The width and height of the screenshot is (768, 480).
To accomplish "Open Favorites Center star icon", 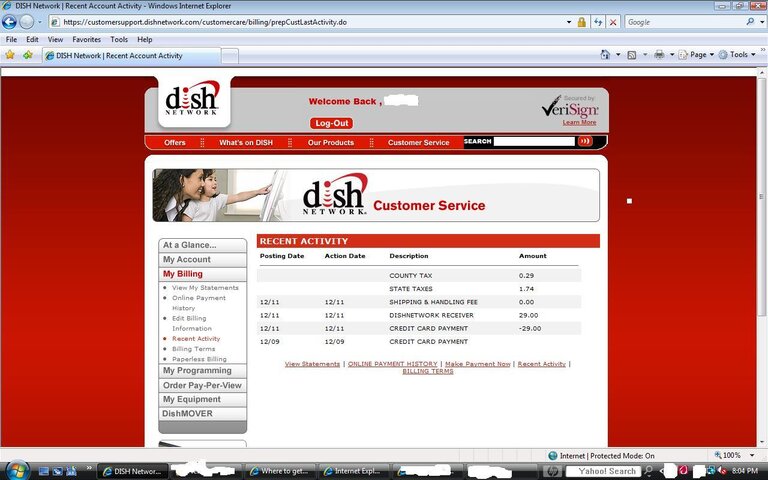I will click(10, 55).
